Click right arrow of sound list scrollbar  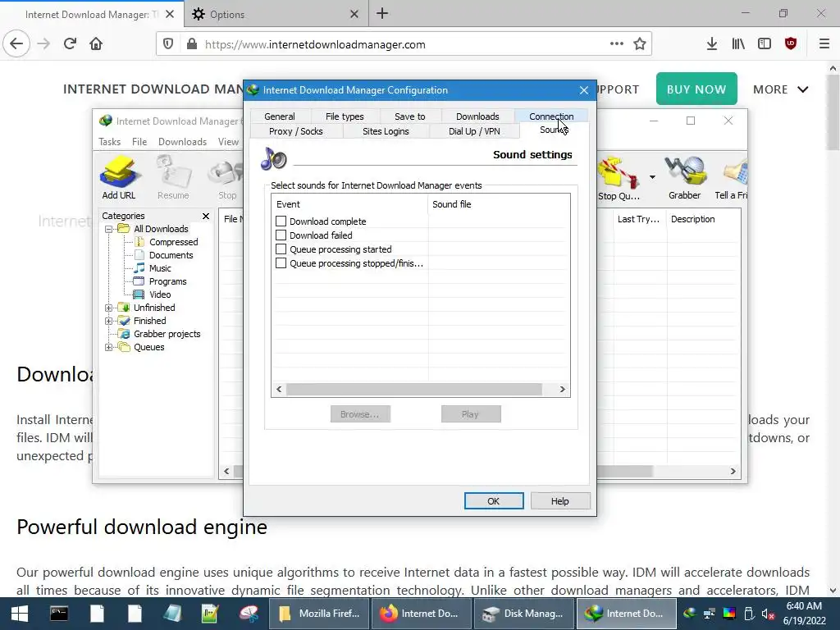[562, 390]
